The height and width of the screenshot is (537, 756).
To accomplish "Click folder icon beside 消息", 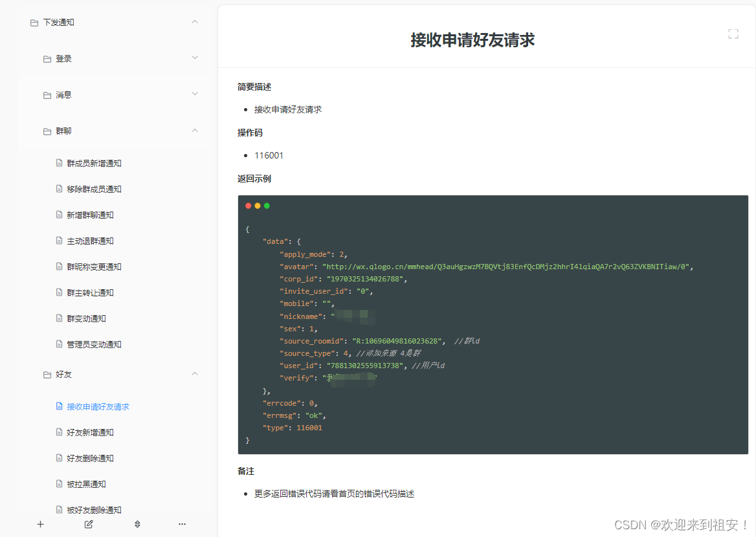I will 47,96.
